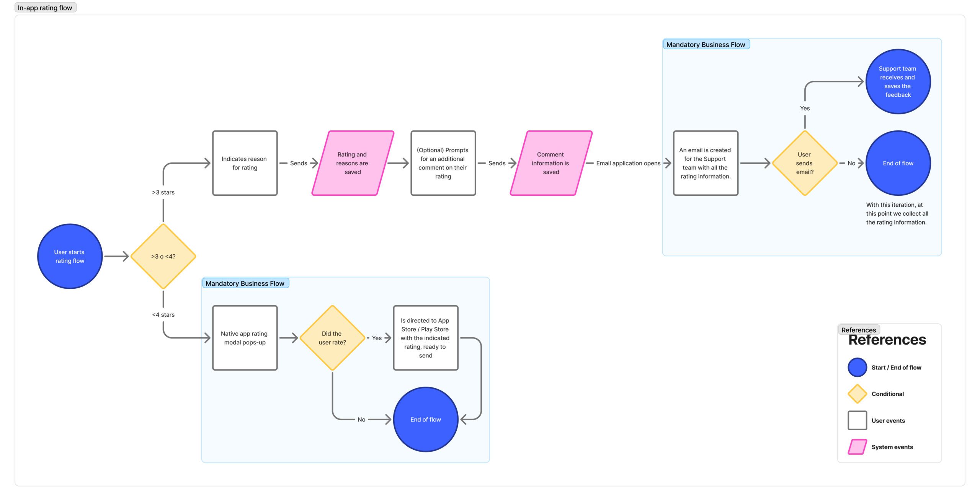The width and height of the screenshot is (980, 501).
Task: Click the pink System events legend swatch
Action: click(x=857, y=447)
